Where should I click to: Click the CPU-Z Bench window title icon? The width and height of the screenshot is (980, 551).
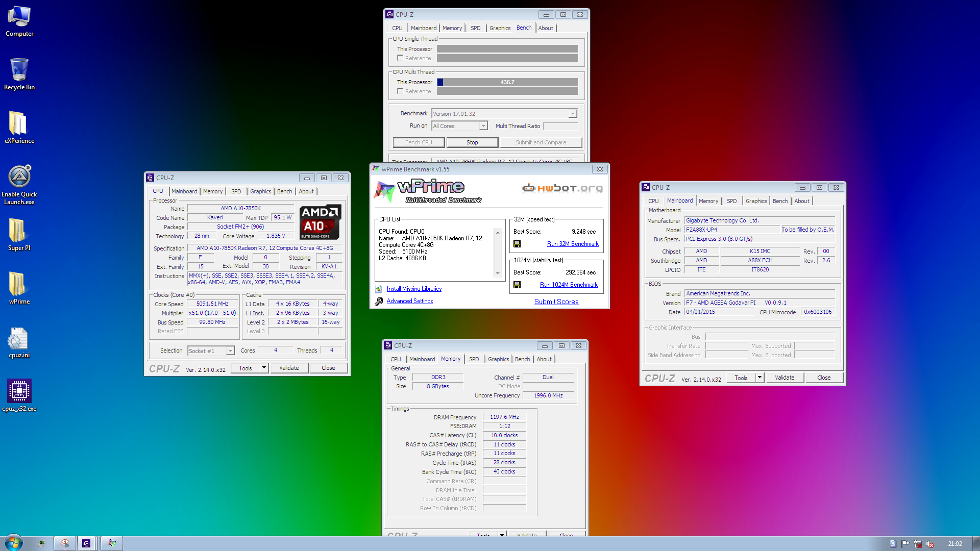point(389,14)
